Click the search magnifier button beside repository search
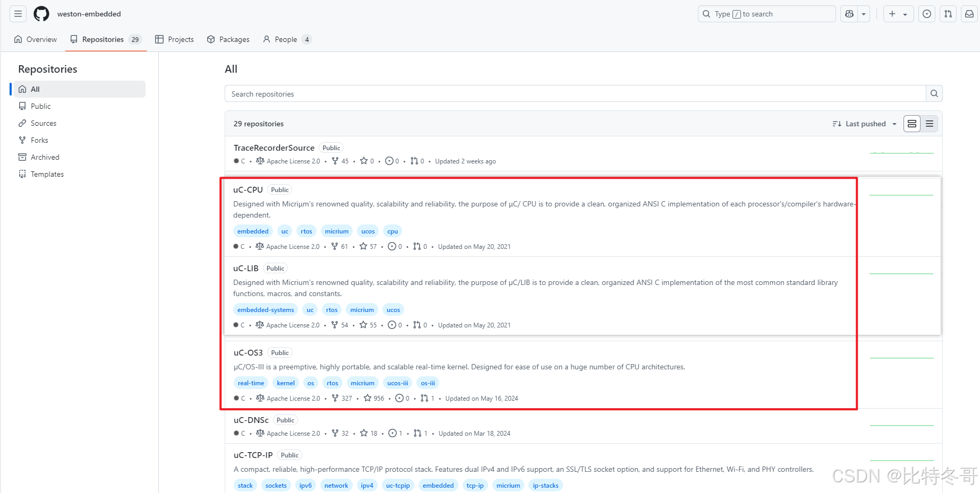980x493 pixels. coord(934,93)
